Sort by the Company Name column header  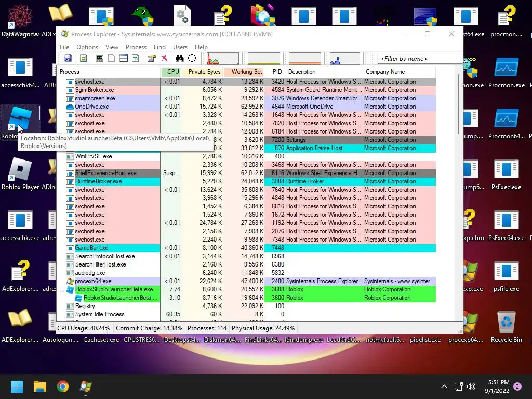tap(400, 72)
